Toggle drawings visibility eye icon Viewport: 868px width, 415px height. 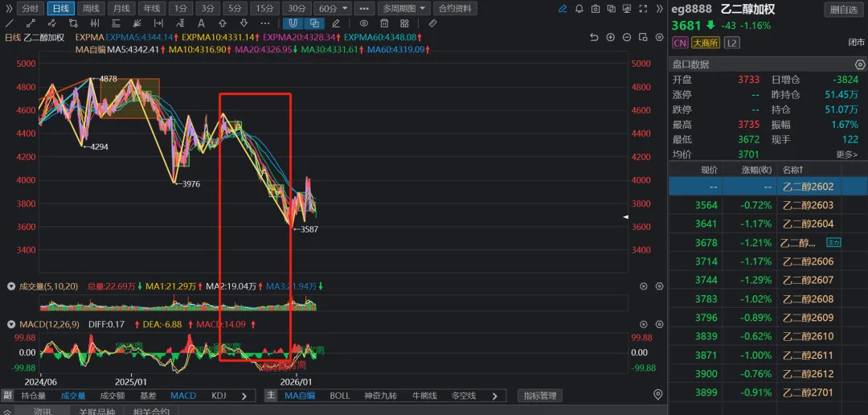coord(364,23)
